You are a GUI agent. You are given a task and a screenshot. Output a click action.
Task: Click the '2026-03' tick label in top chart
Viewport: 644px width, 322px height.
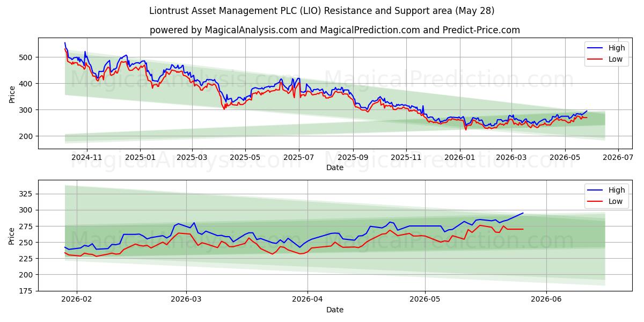511,158
